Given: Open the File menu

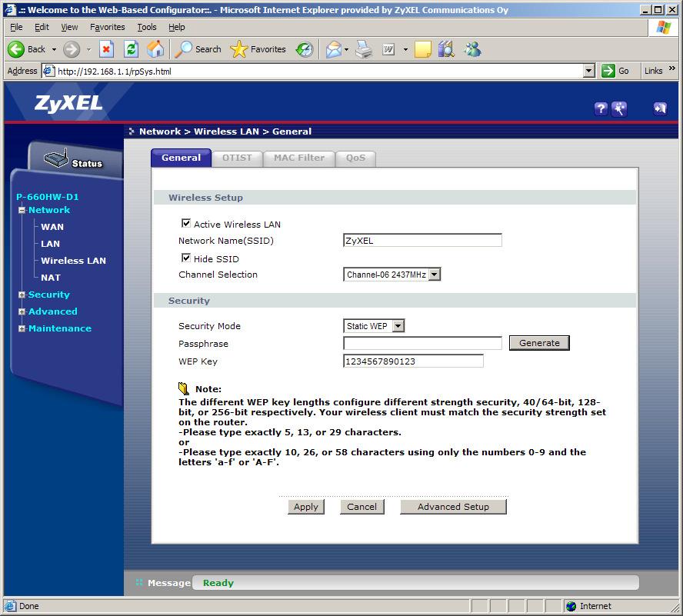Looking at the screenshot, I should 16,27.
